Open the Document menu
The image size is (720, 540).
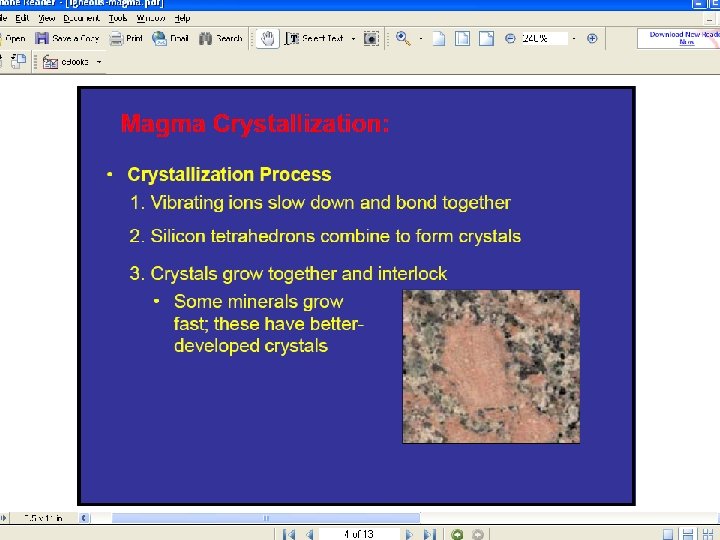pos(81,18)
